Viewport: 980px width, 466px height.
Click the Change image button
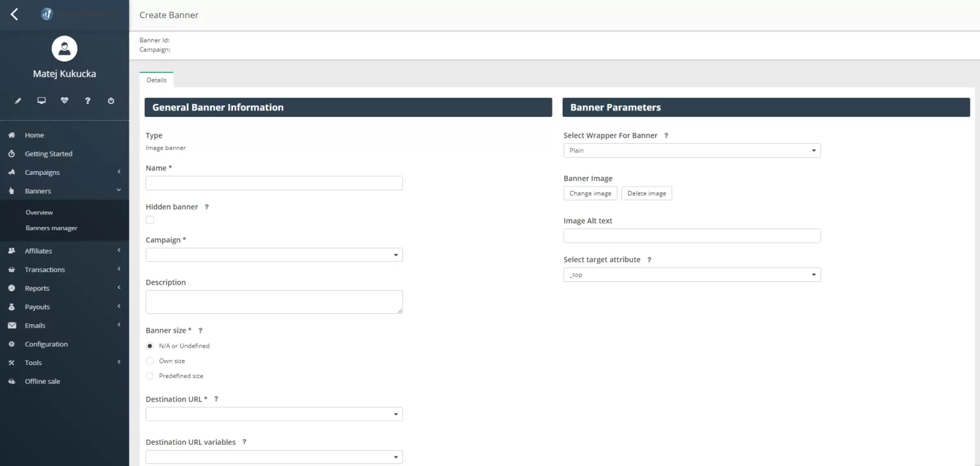click(x=590, y=193)
